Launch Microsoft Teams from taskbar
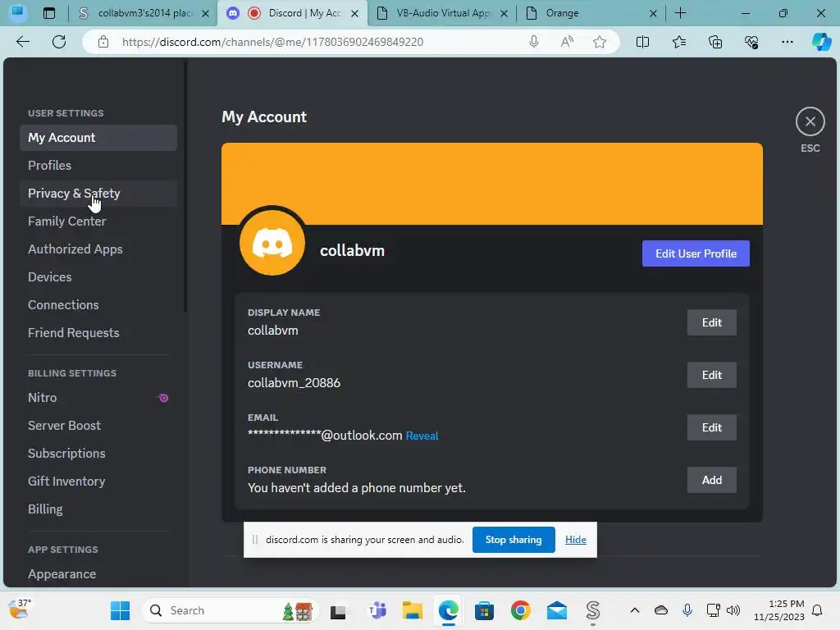The image size is (840, 630). click(x=377, y=610)
